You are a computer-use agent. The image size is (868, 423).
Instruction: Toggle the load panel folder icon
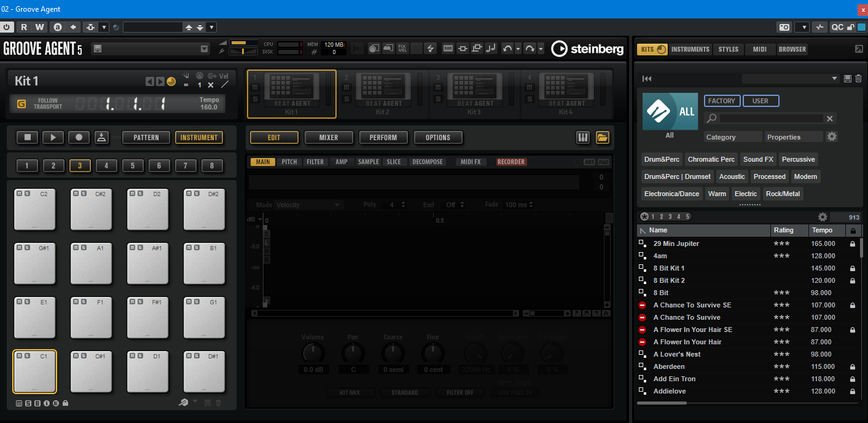603,137
